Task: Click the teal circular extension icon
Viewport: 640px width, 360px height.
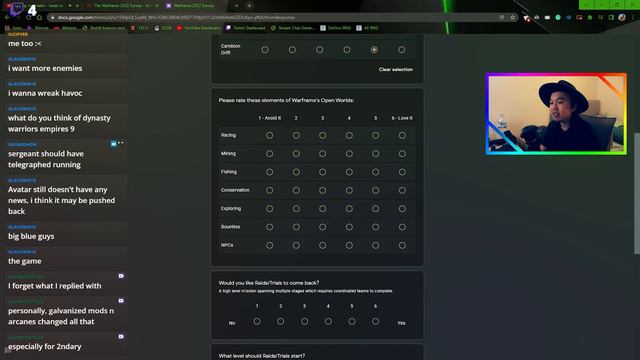Action: tap(558, 18)
